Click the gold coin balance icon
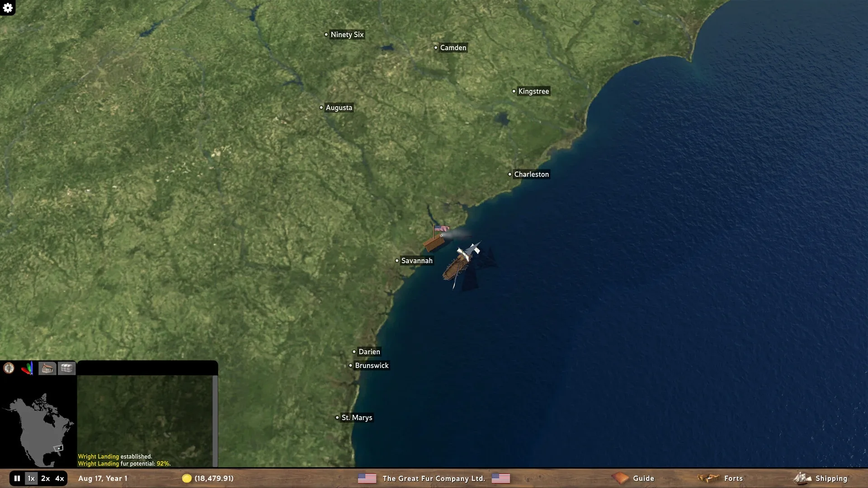Image resolution: width=868 pixels, height=488 pixels. tap(187, 479)
